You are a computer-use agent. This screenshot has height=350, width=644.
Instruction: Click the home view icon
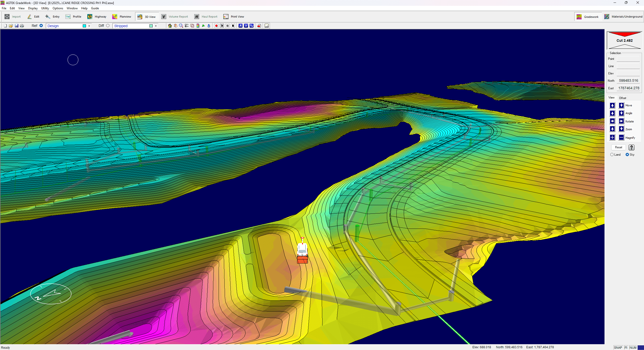pyautogui.click(x=170, y=26)
